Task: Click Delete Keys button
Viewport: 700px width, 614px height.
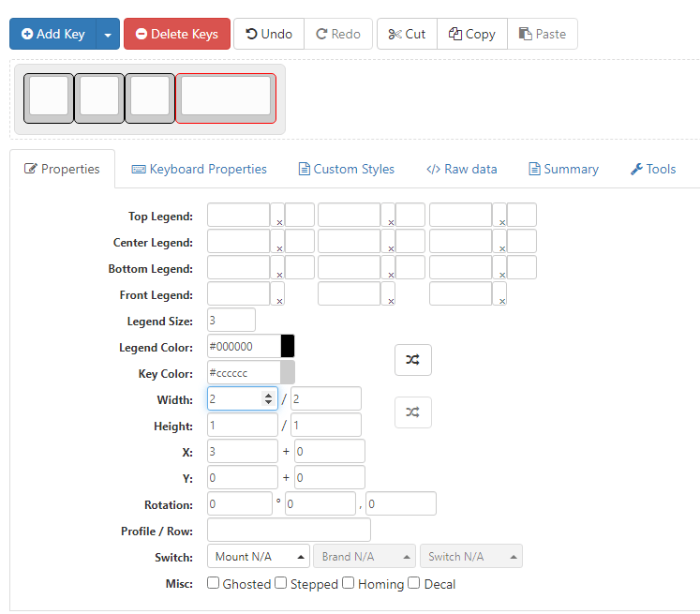Action: click(x=177, y=34)
